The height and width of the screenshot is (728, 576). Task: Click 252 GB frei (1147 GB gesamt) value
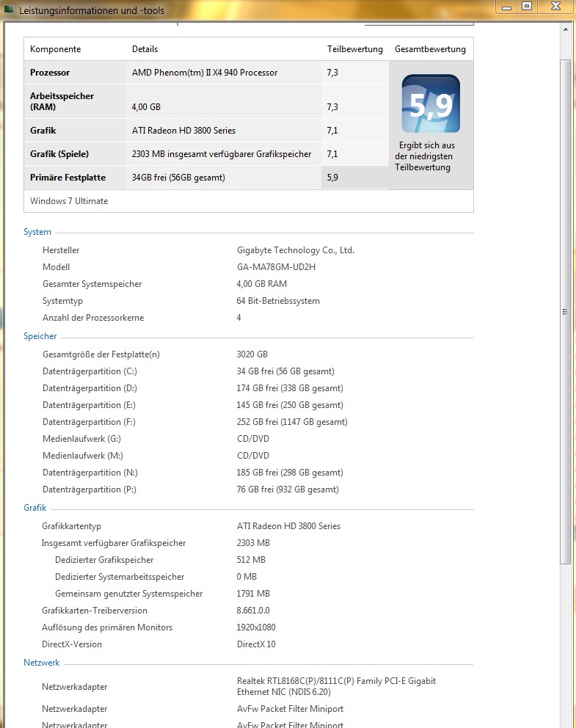click(292, 421)
